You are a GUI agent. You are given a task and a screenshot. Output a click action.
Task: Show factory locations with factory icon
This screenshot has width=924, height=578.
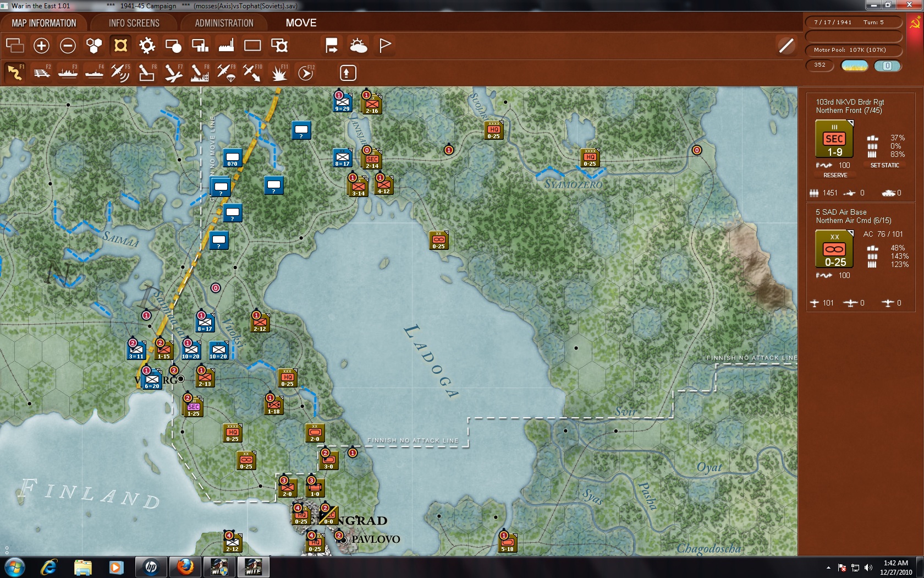click(226, 45)
